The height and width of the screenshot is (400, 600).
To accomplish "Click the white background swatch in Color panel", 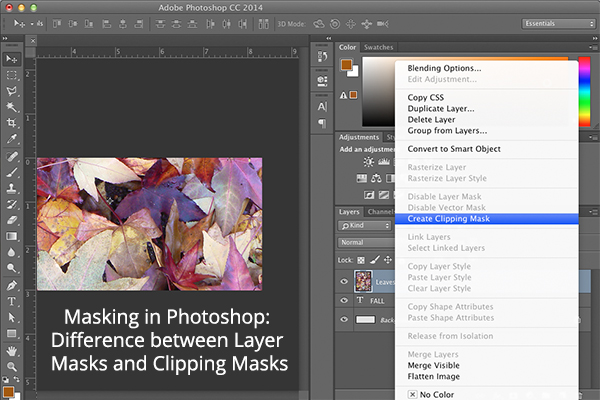I will (x=354, y=72).
